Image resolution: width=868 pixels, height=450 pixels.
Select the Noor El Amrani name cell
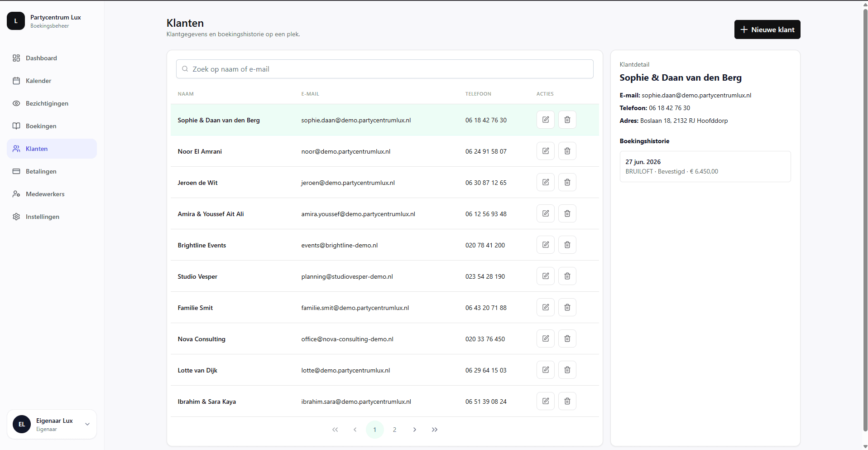click(200, 151)
